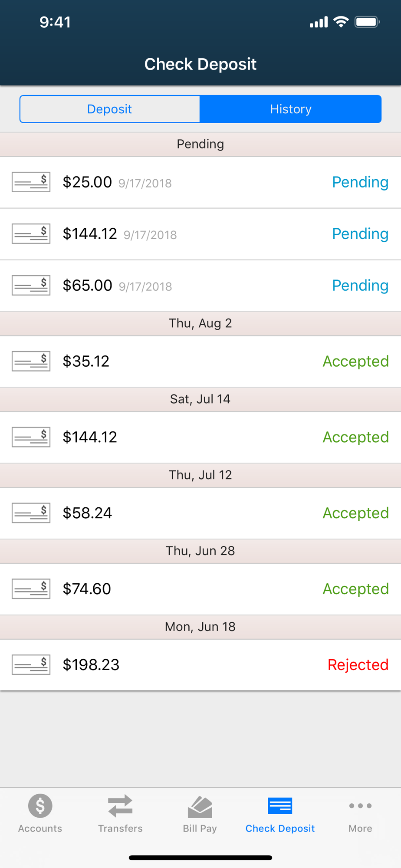Tap check icon beside $58.24 deposit
Viewport: 401px width, 868px height.
[31, 513]
